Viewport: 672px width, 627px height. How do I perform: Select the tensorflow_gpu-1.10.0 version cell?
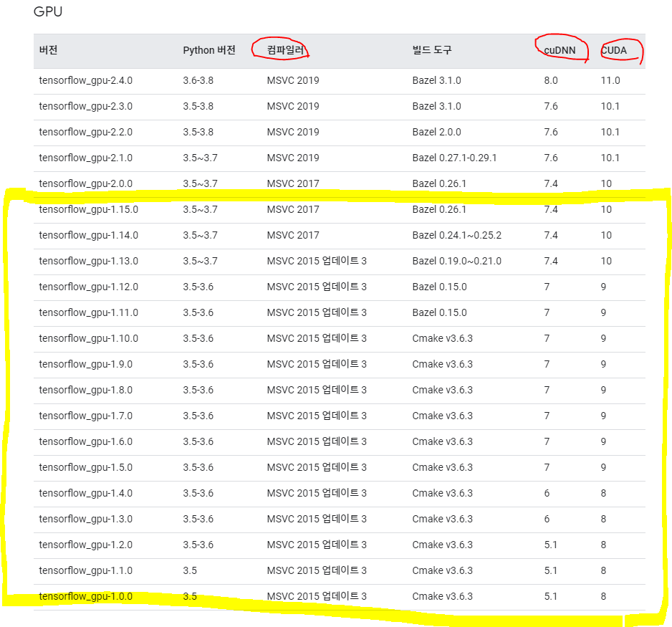pos(89,338)
